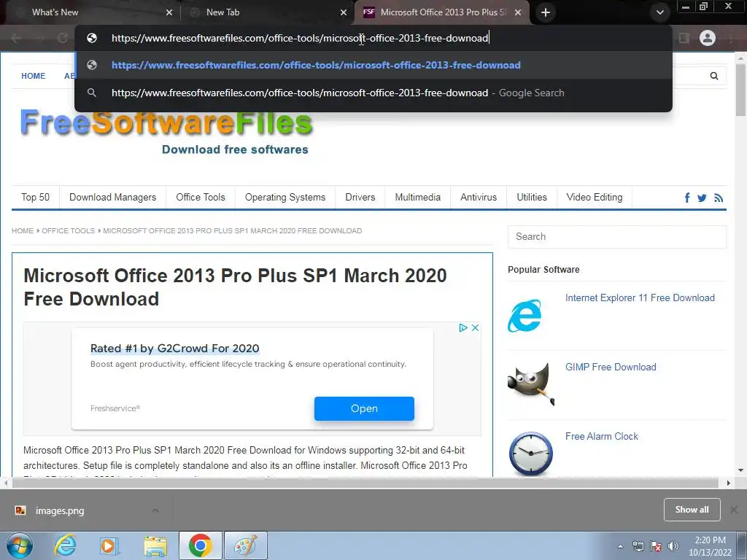
Task: Close the New Tab tab
Action: tap(343, 12)
